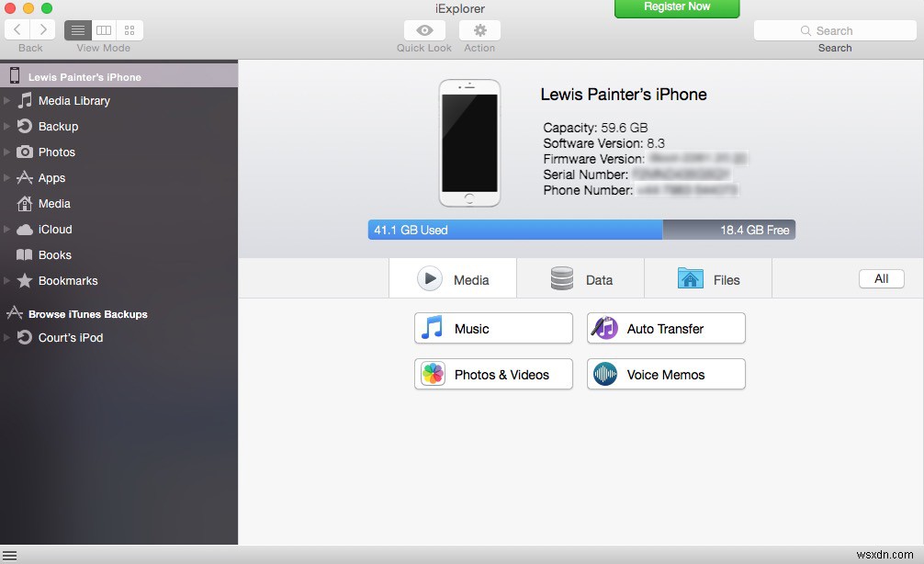This screenshot has width=924, height=564.
Task: Select the Backup section in the sidebar
Action: [57, 126]
